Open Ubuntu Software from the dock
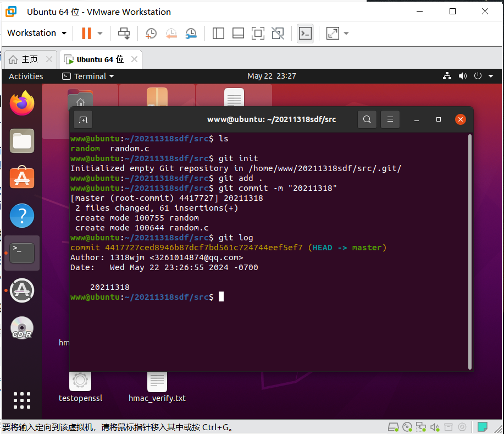This screenshot has width=504, height=434. click(x=22, y=178)
